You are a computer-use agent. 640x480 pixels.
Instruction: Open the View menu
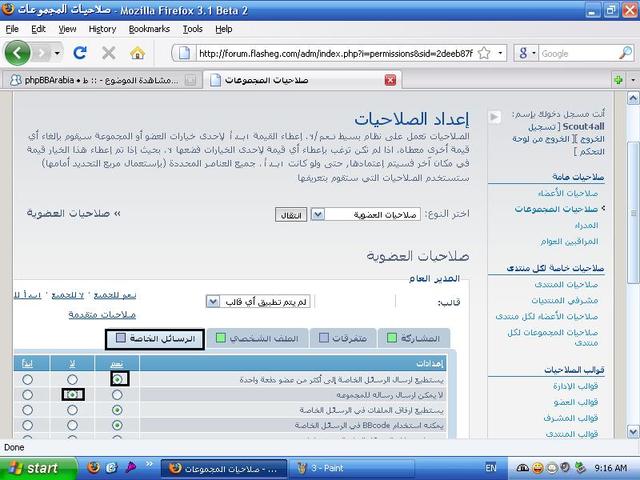(67, 29)
